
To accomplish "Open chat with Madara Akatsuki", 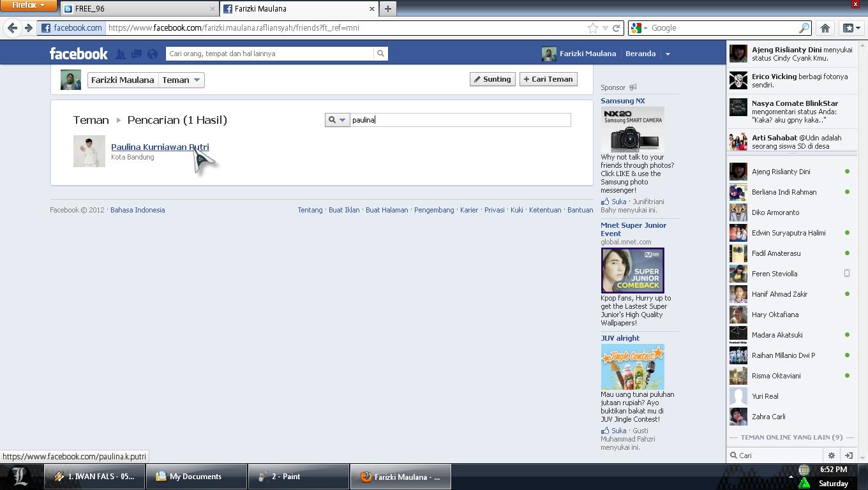I will click(791, 335).
